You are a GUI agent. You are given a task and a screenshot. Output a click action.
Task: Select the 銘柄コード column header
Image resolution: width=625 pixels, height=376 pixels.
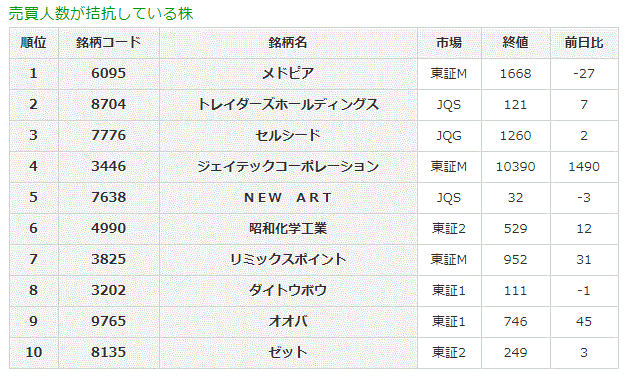[108, 42]
